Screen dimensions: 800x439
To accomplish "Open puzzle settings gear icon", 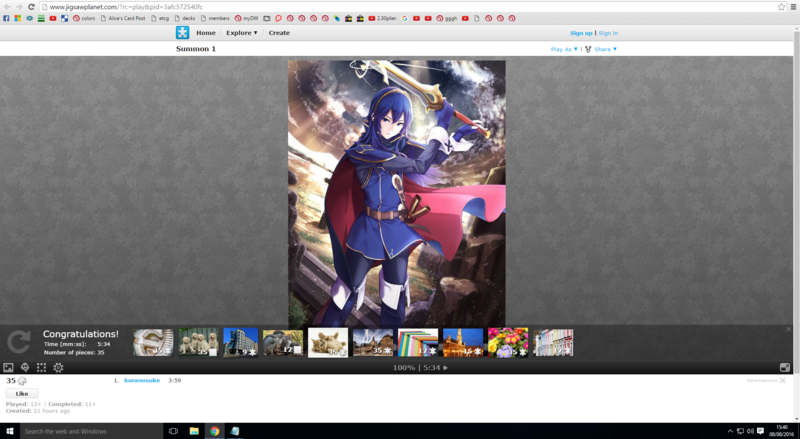I will [58, 368].
